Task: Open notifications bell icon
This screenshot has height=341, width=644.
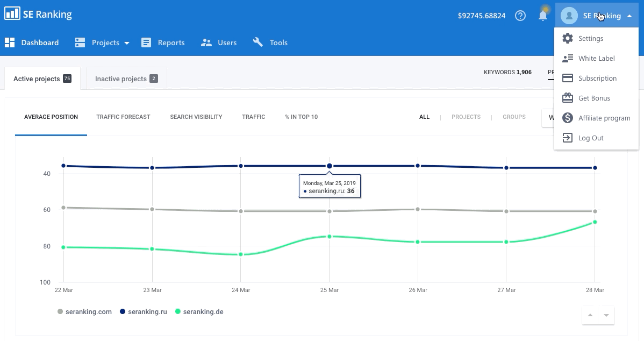Action: point(542,16)
